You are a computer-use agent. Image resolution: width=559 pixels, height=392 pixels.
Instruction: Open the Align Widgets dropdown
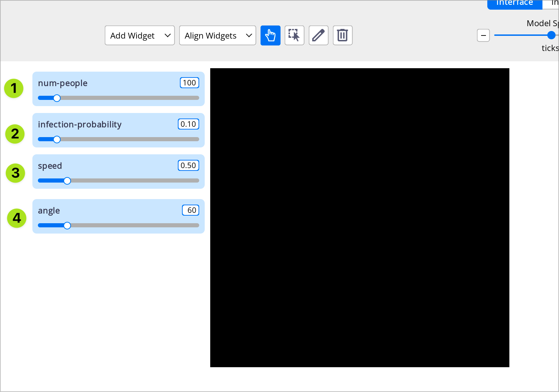(217, 35)
